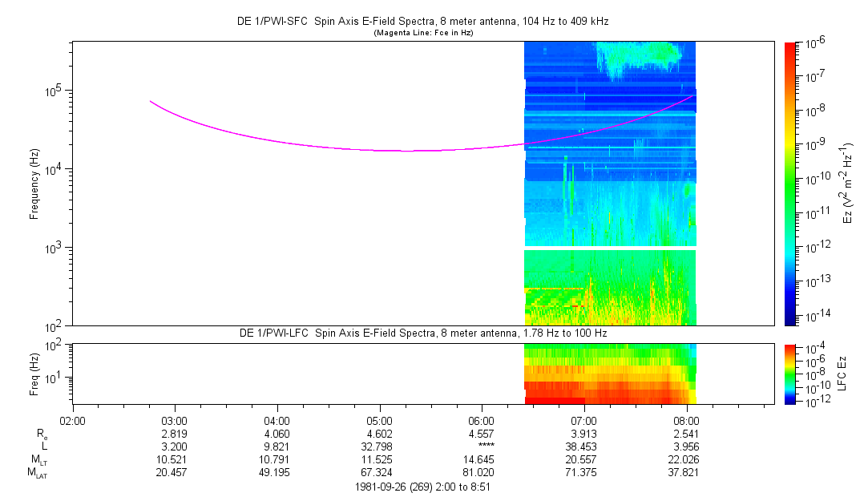Click the 07:00 time axis label
868x497 pixels.
coord(583,420)
